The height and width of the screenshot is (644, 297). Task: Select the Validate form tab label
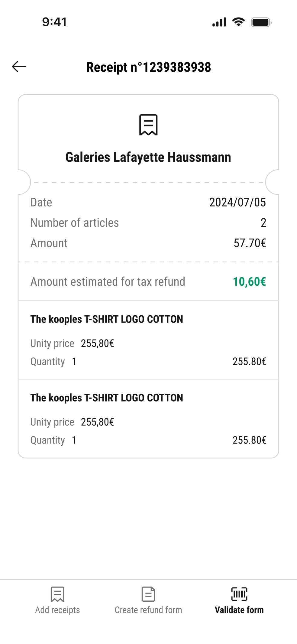click(x=239, y=610)
